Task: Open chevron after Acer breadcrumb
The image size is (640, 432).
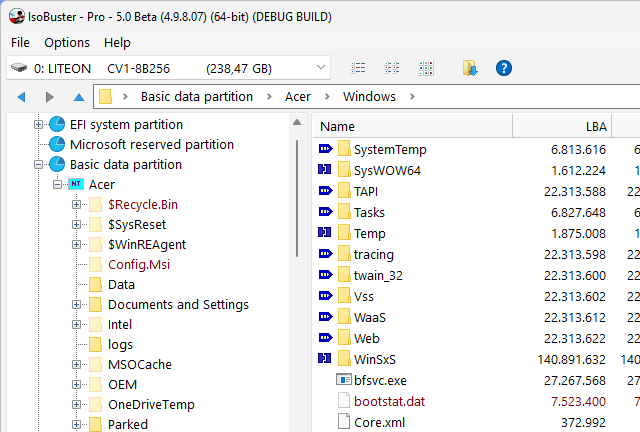Action: [327, 97]
